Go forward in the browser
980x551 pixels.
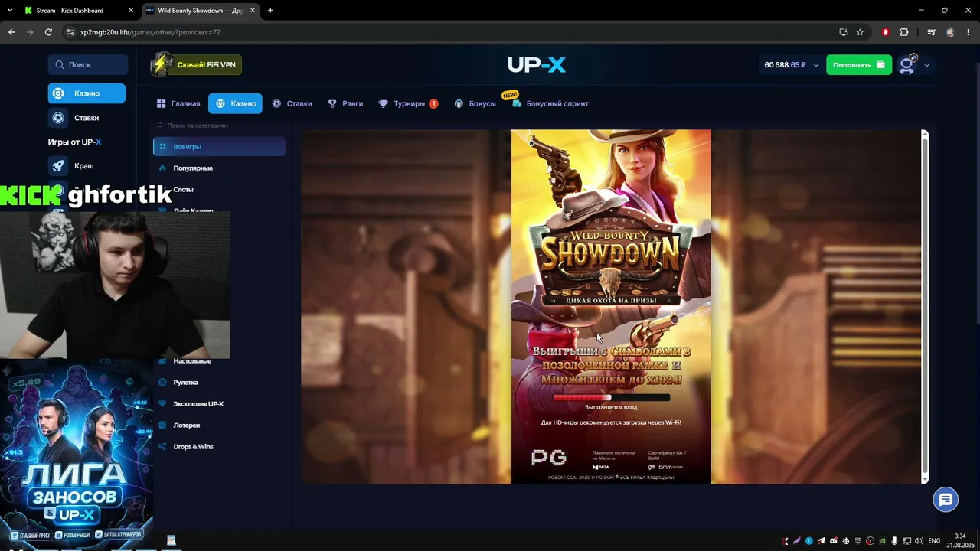pos(30,32)
